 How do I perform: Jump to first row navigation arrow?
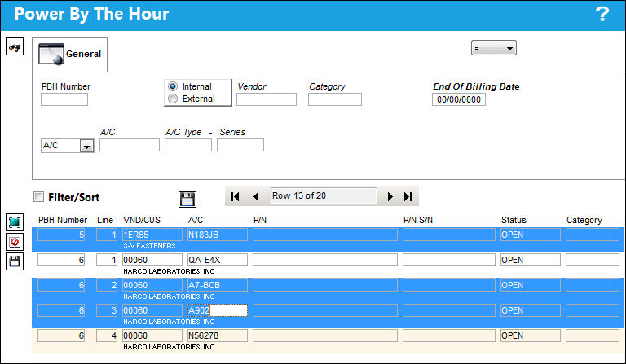tap(236, 196)
